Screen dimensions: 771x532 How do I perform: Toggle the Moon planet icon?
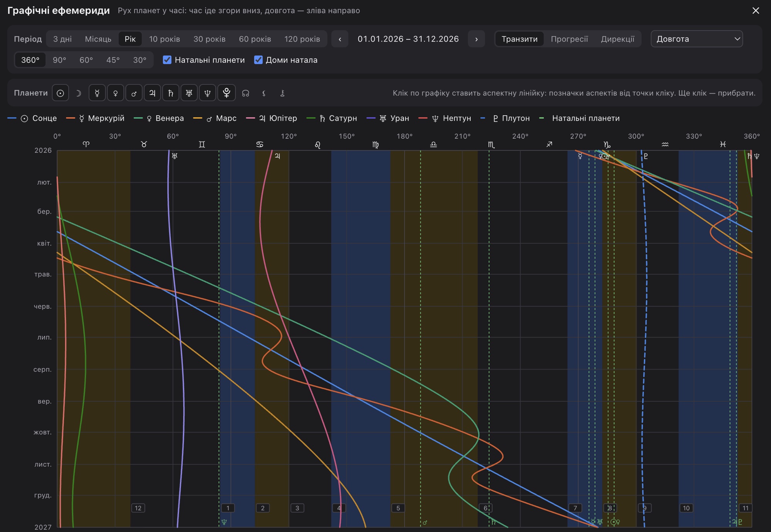click(x=79, y=93)
